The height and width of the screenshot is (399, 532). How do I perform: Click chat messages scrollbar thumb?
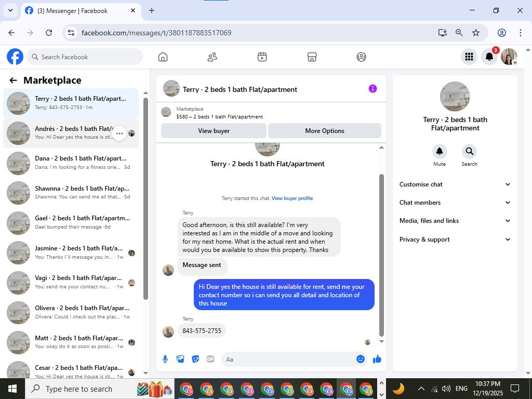click(x=381, y=255)
